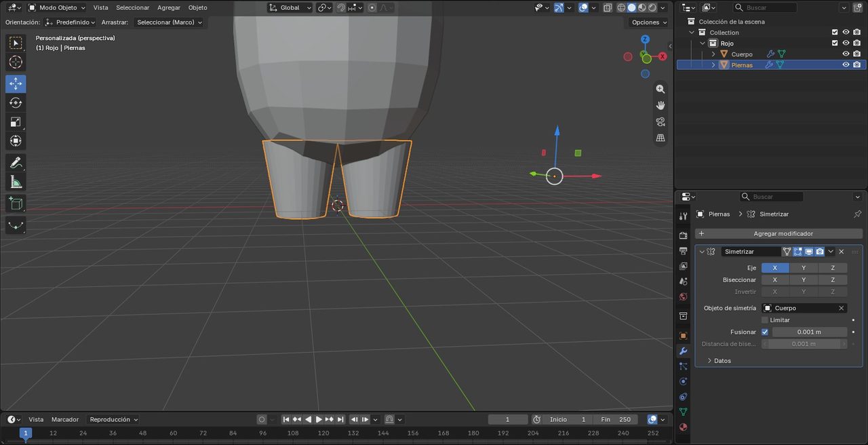Click the zoom magnifier viewport gizmo
Image resolution: width=868 pixels, height=445 pixels.
[660, 89]
